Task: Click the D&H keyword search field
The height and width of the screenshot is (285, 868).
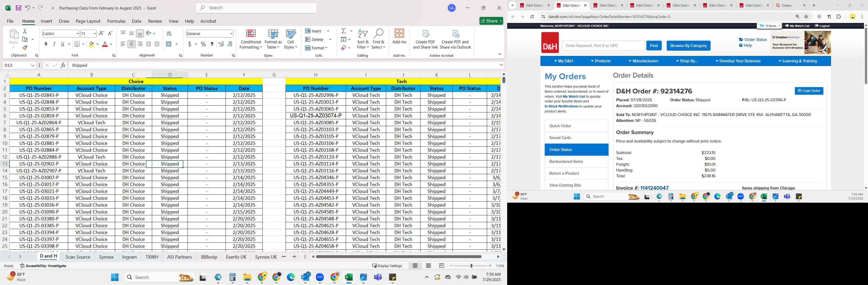Action: pyautogui.click(x=603, y=45)
